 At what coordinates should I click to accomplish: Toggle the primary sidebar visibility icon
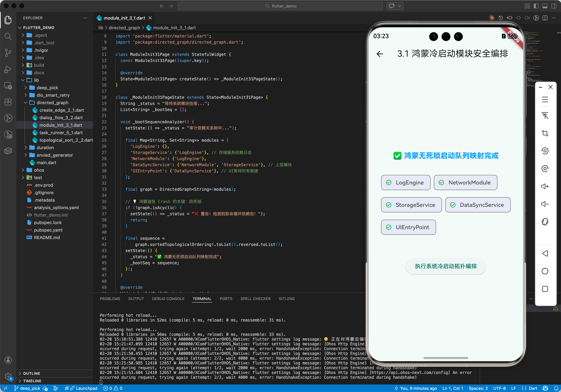(536, 6)
